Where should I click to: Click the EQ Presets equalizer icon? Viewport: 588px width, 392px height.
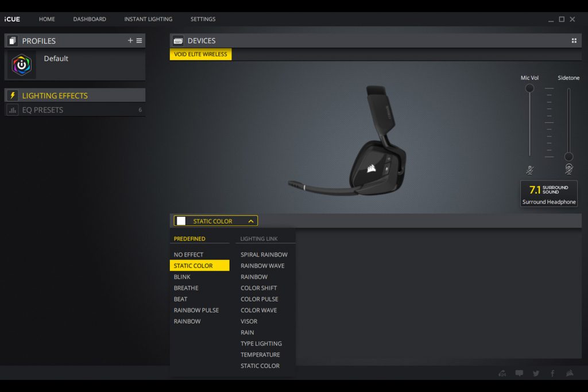tap(13, 110)
